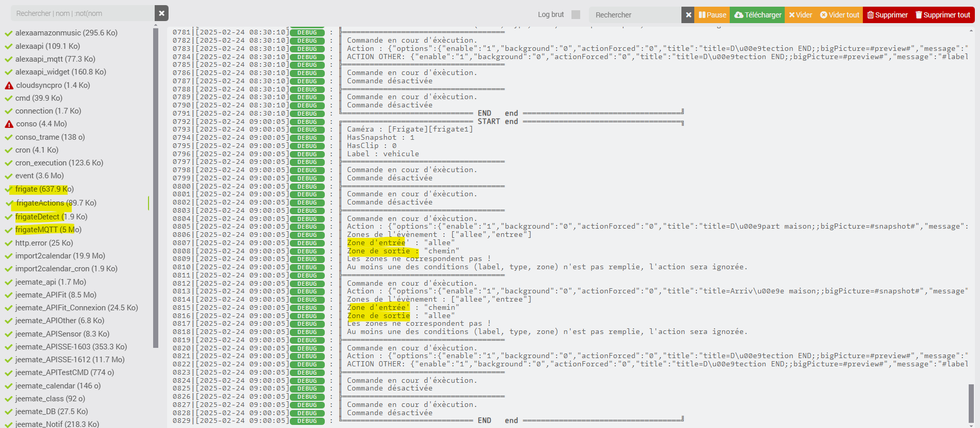Open the jeemate_DB log

(51, 412)
